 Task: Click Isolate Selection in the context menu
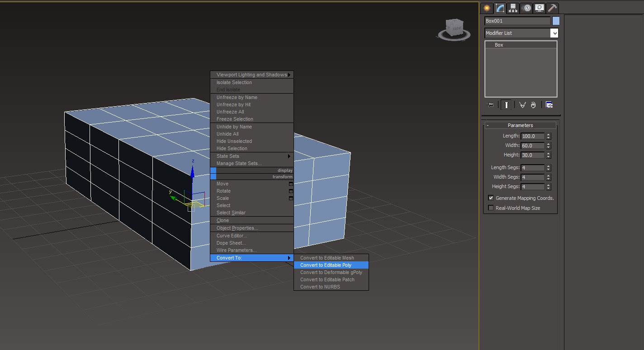click(x=234, y=82)
